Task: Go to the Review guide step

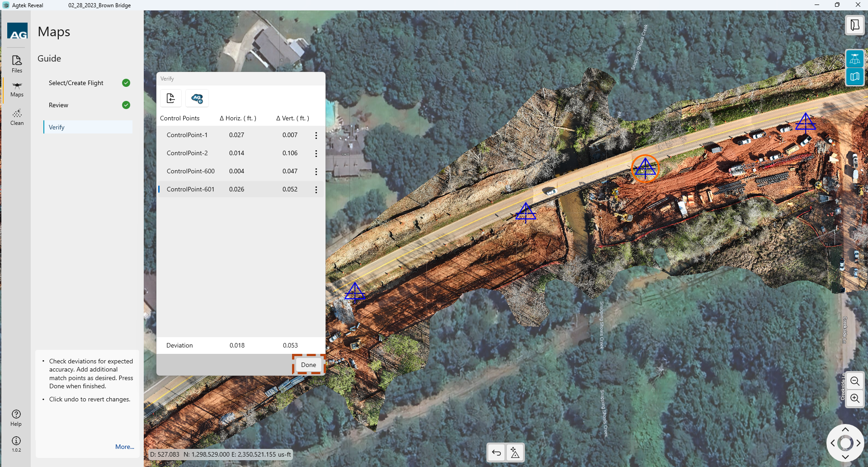Action: [59, 105]
